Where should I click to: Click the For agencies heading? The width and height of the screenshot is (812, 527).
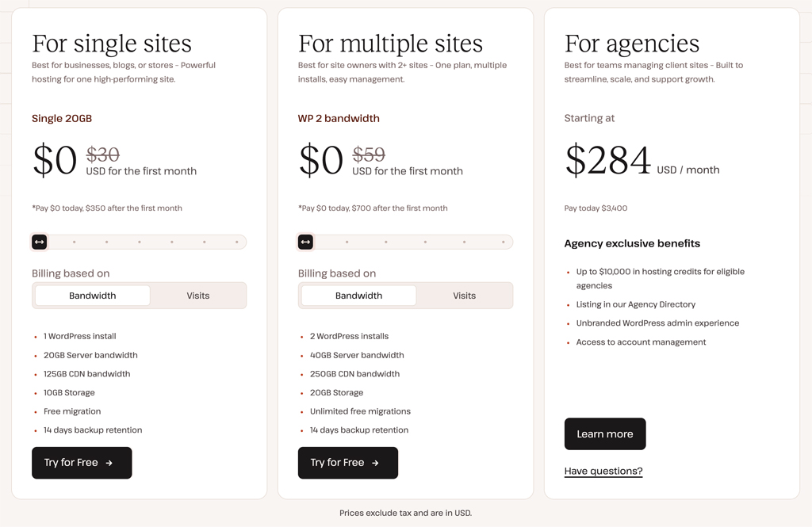pyautogui.click(x=632, y=43)
